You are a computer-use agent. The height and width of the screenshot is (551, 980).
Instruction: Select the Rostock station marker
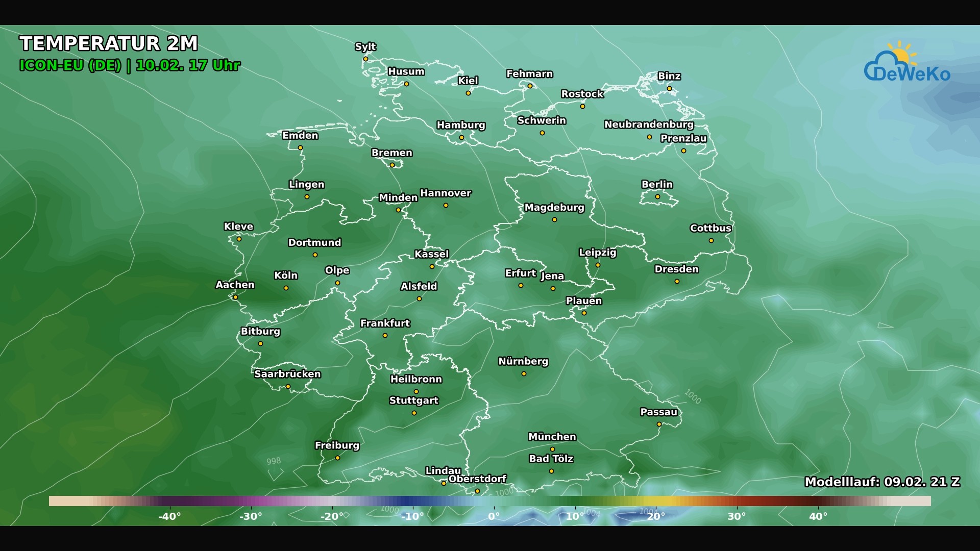coord(582,106)
